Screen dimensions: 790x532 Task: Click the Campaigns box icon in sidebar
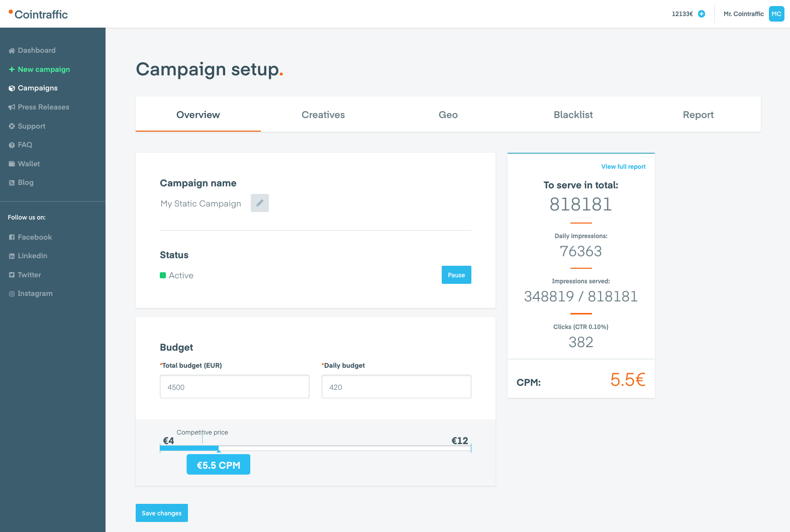click(x=12, y=88)
